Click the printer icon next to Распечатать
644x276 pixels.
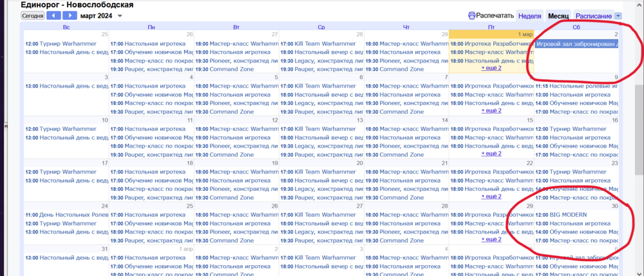[471, 15]
